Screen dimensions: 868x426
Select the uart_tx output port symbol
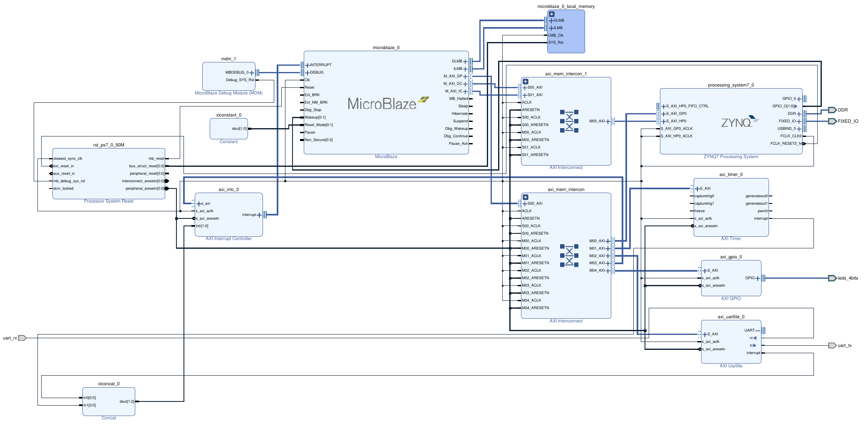(832, 346)
